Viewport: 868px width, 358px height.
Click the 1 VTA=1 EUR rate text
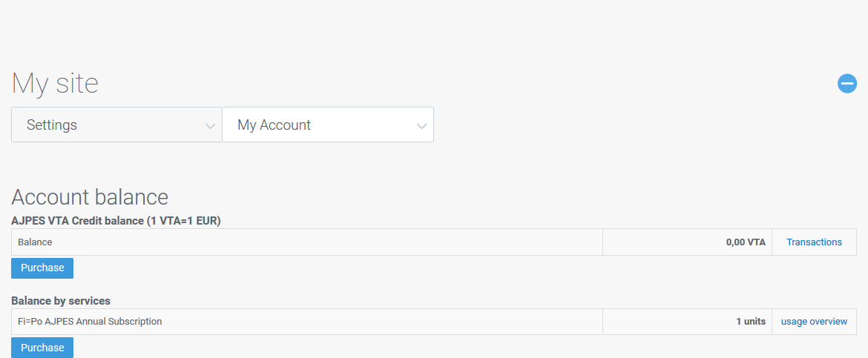click(x=183, y=221)
